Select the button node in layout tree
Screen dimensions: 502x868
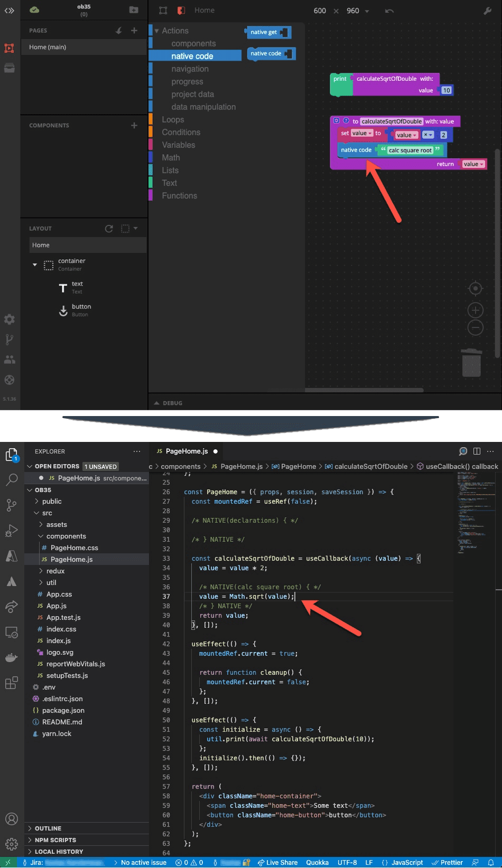tap(81, 310)
